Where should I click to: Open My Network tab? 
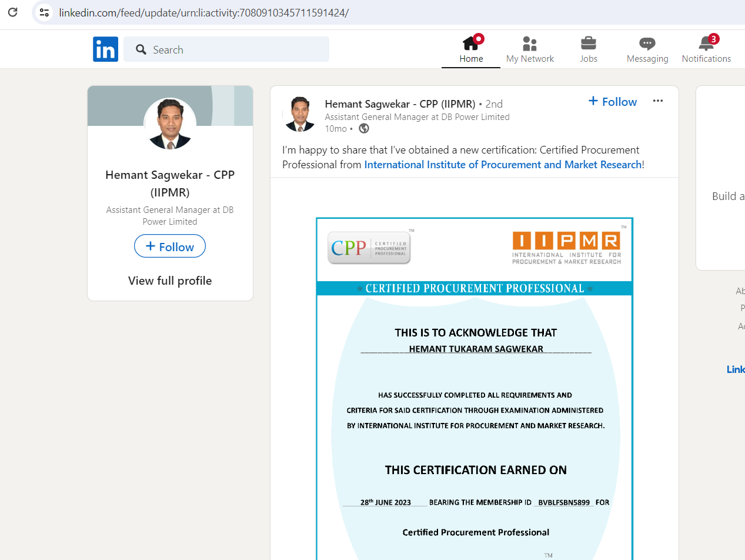tap(530, 49)
